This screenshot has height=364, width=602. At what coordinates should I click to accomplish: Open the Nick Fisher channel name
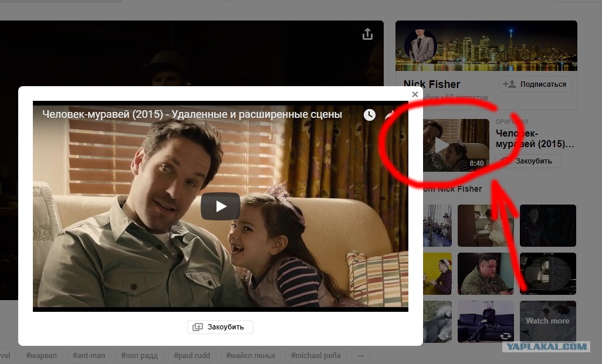coord(431,84)
